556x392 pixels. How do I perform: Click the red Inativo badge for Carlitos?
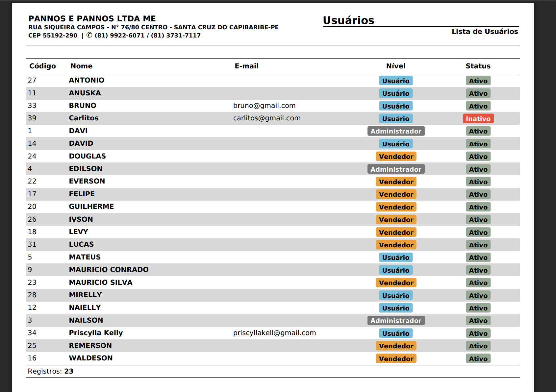478,119
